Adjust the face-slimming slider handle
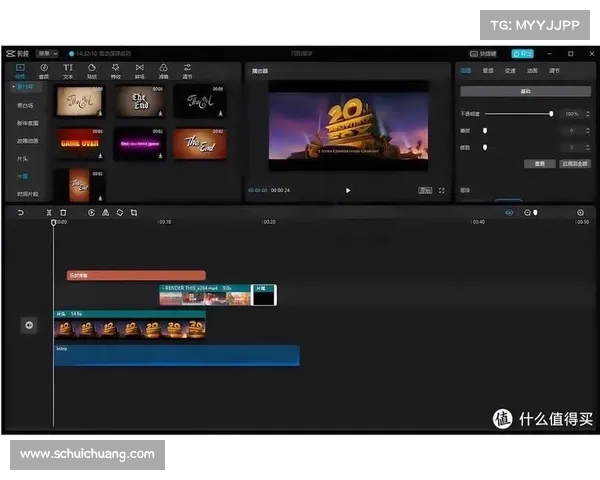 pos(485,147)
